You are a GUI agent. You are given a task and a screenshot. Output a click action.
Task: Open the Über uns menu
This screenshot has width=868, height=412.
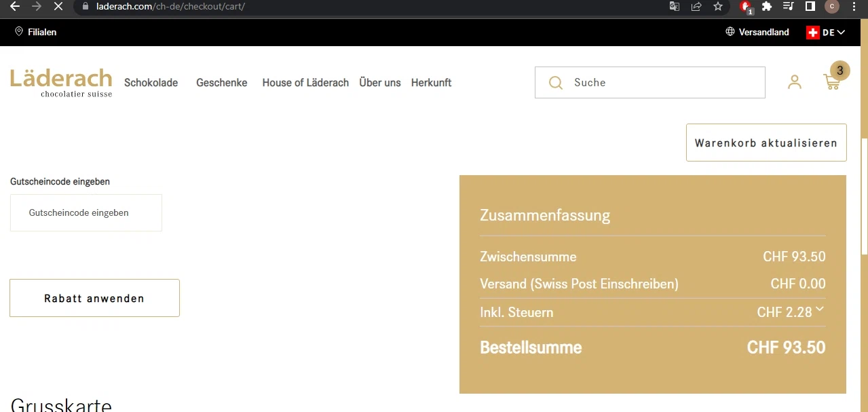pos(380,83)
